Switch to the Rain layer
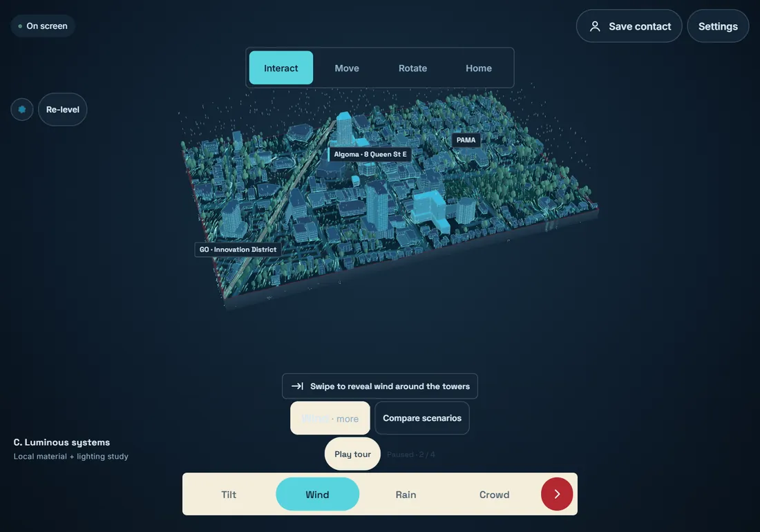This screenshot has height=532, width=760. point(406,494)
